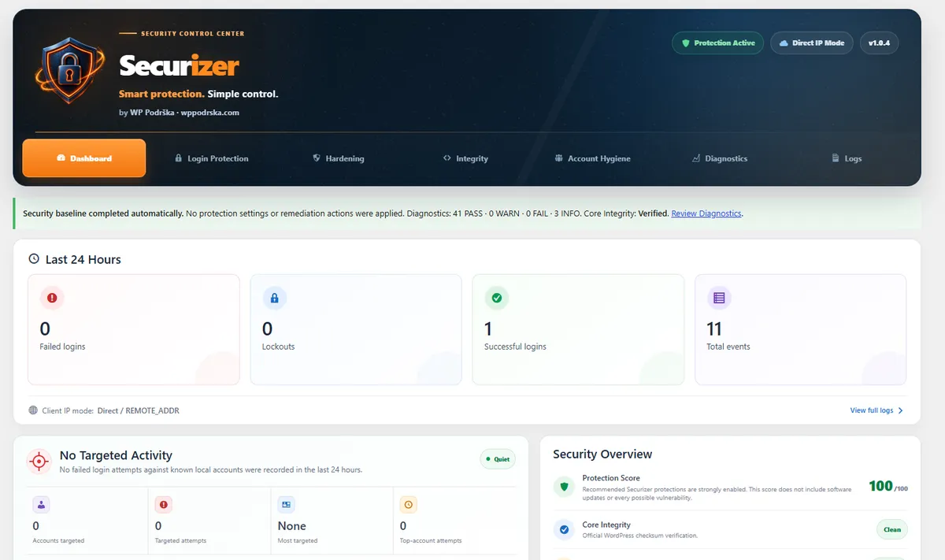
Task: Click the document icon in the Logs tab
Action: [x=836, y=158]
